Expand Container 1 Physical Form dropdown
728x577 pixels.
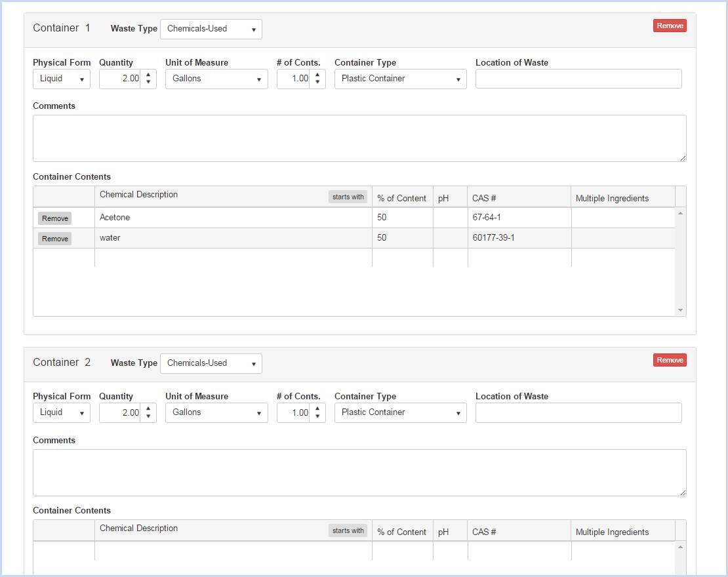62,79
